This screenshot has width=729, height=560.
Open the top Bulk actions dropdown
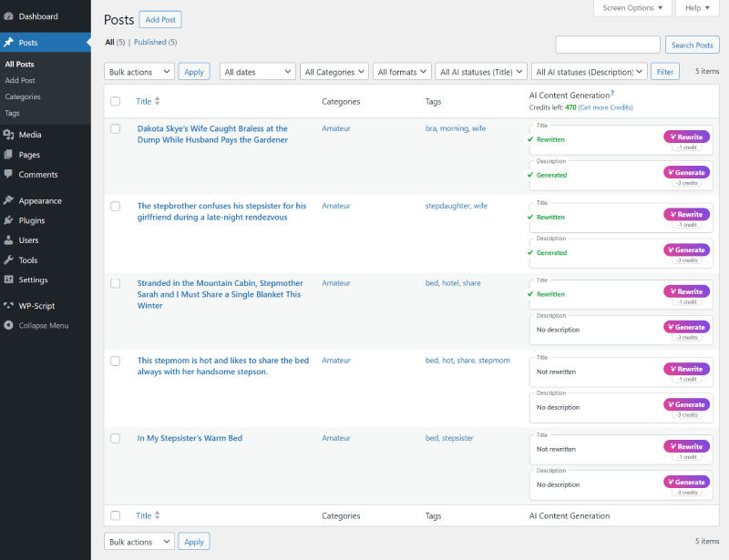(x=139, y=72)
